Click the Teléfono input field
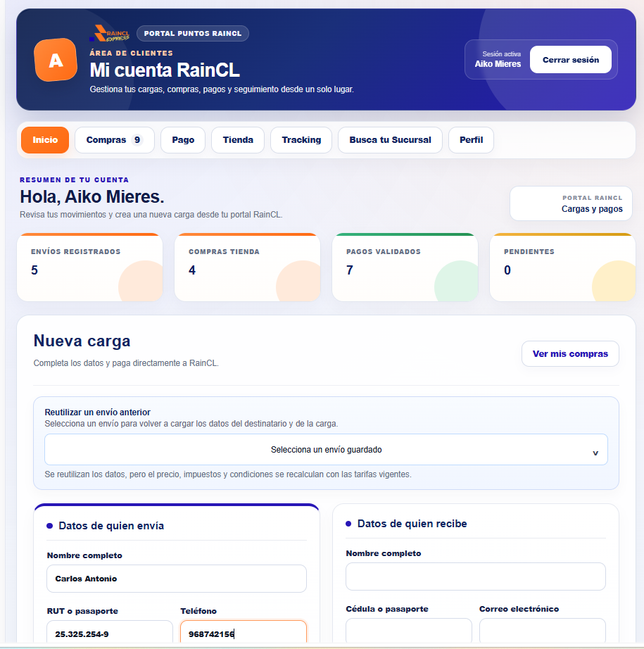The height and width of the screenshot is (649, 644). pos(244,633)
